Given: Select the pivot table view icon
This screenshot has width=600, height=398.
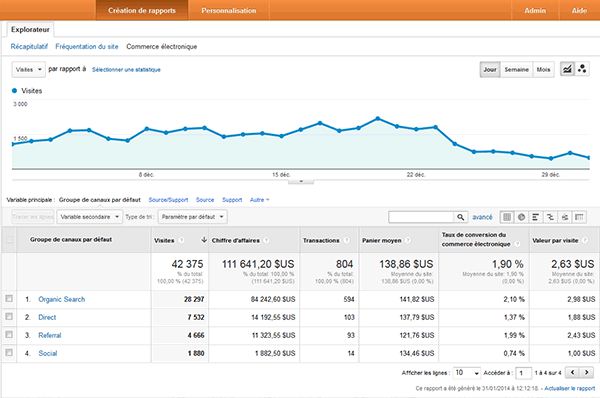Looking at the screenshot, I should [x=579, y=217].
